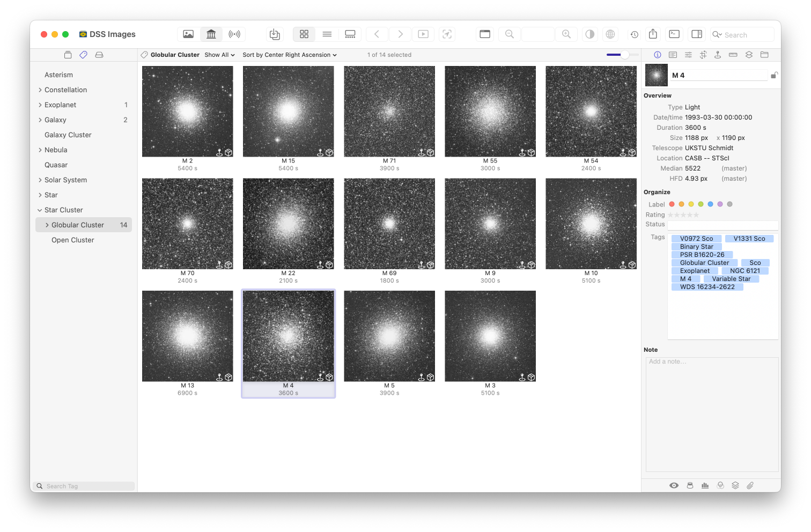The height and width of the screenshot is (532, 811).
Task: Apply the red color label
Action: [672, 204]
